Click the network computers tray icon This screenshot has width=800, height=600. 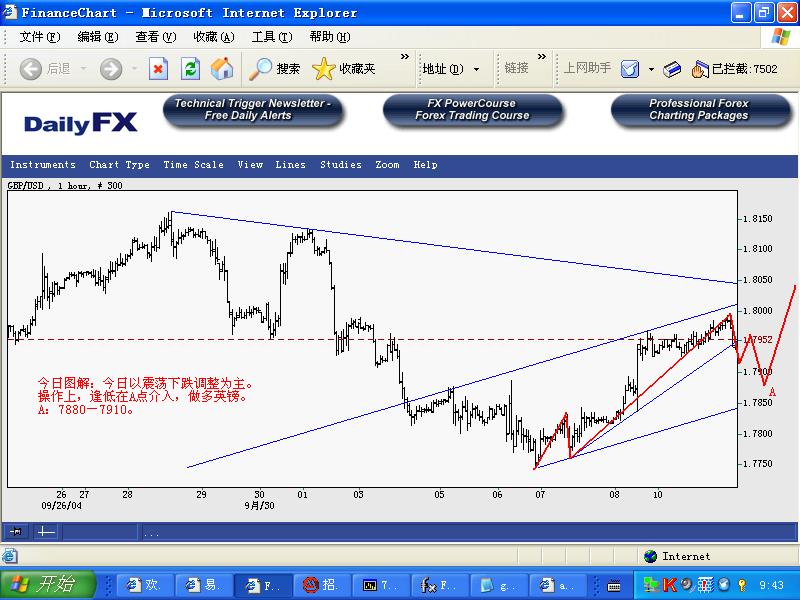(x=651, y=585)
